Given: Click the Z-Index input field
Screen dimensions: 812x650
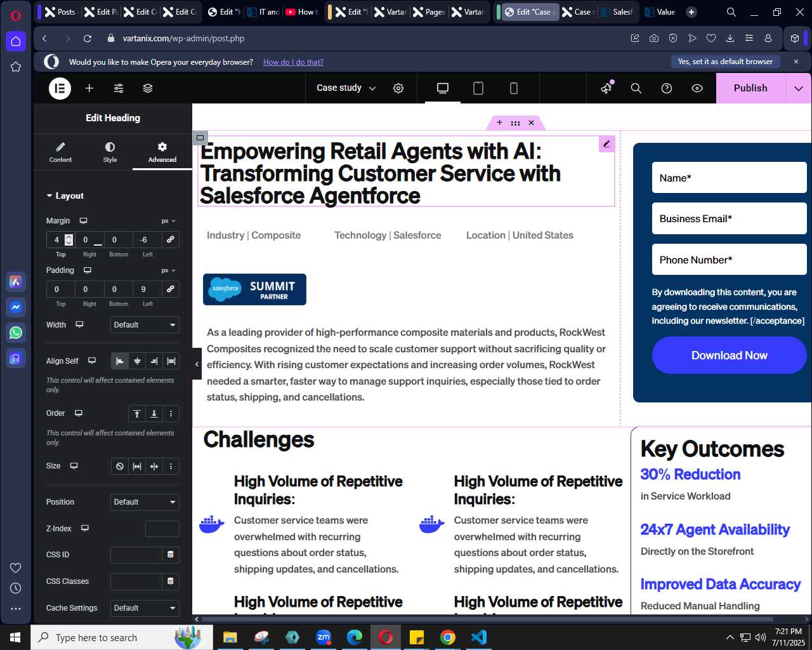Looking at the screenshot, I should [x=162, y=529].
